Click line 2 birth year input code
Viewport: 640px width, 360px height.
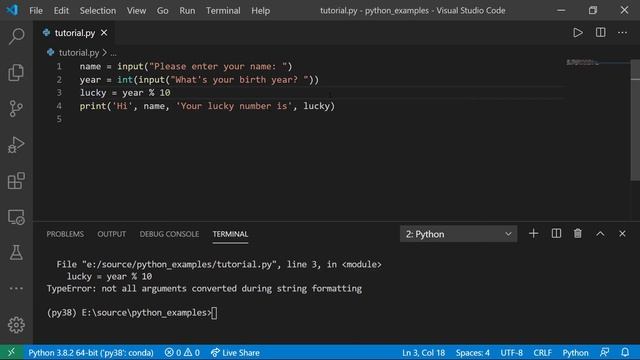[x=199, y=80]
